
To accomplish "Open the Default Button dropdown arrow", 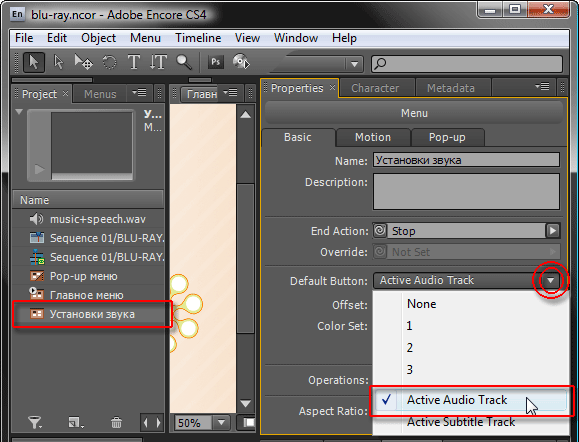I will (x=551, y=281).
